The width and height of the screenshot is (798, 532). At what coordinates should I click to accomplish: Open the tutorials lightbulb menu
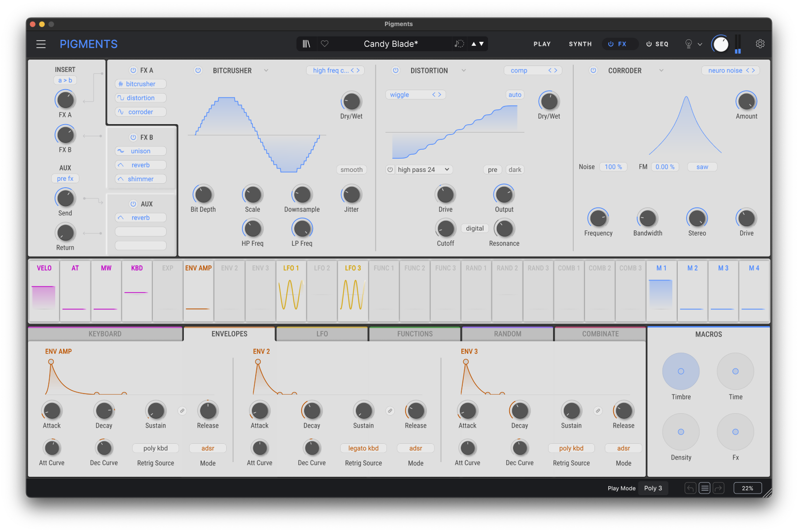tap(688, 44)
